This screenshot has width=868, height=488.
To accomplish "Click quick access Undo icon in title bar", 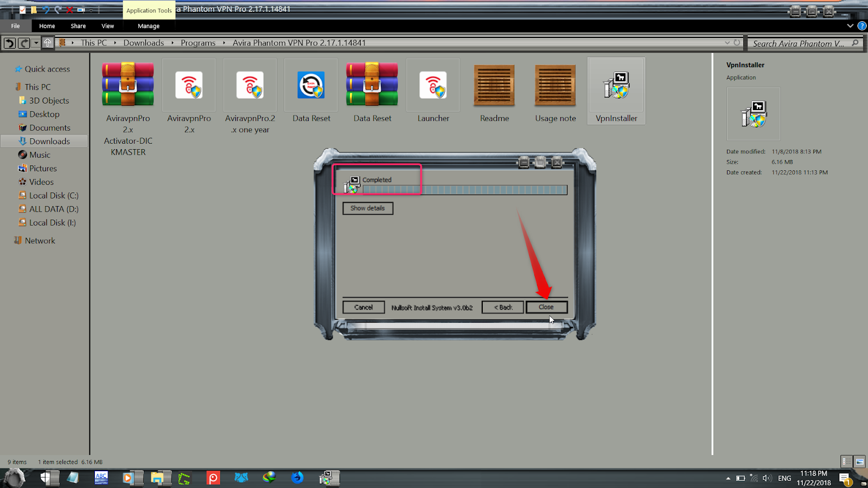I will pos(46,10).
